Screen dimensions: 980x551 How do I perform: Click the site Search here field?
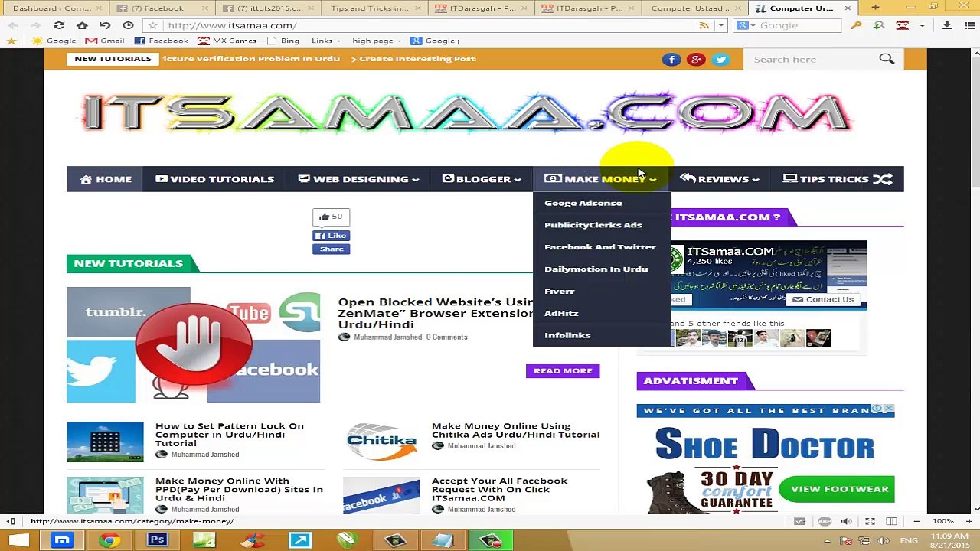tap(812, 59)
